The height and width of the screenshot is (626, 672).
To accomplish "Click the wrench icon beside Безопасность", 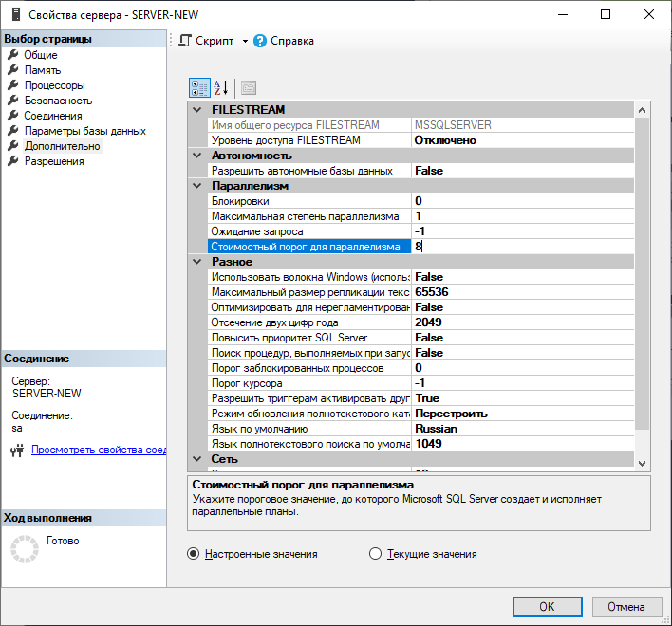I will (13, 101).
